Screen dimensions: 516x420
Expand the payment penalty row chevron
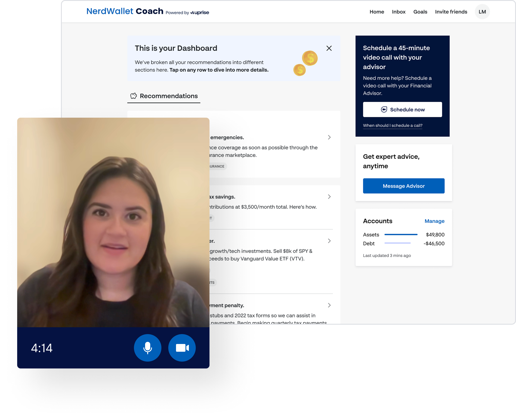(x=329, y=305)
